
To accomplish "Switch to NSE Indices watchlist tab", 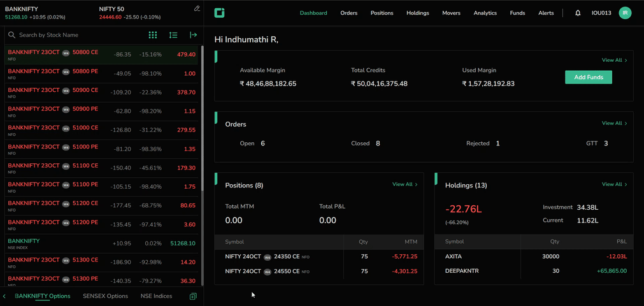I will (x=156, y=296).
